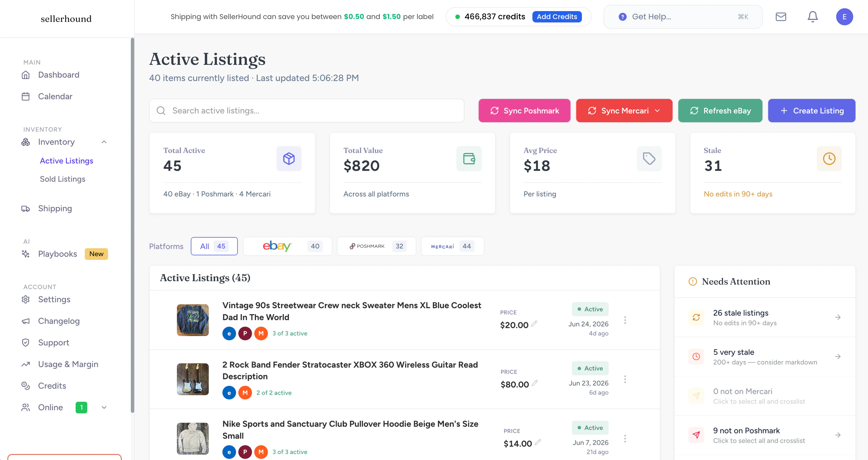The height and width of the screenshot is (460, 868).
Task: Open the mail inbox icon
Action: coord(781,16)
